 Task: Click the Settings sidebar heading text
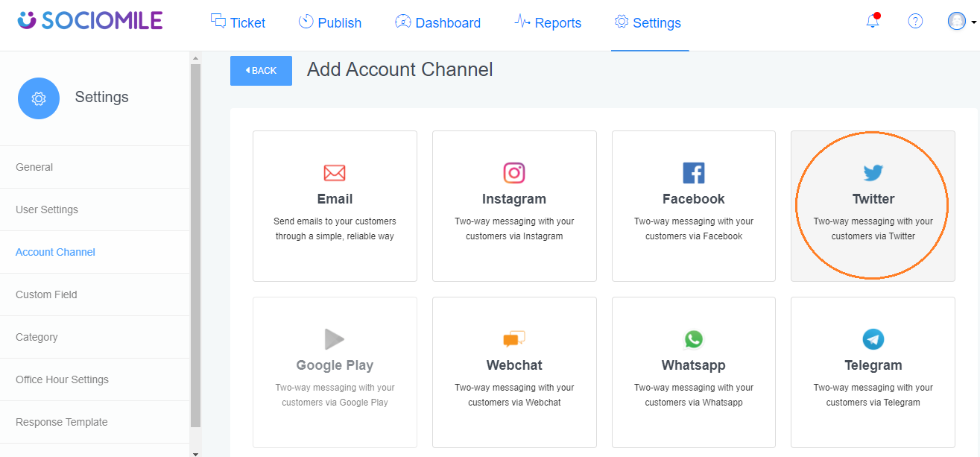click(102, 97)
